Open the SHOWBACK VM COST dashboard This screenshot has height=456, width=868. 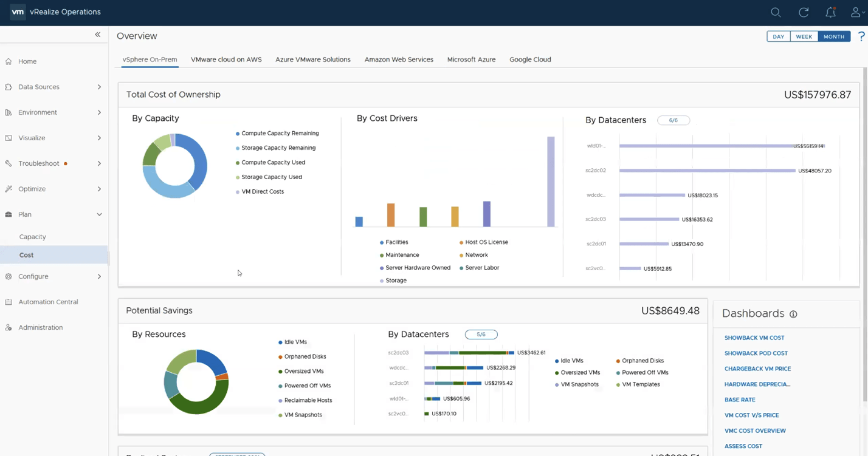point(754,338)
